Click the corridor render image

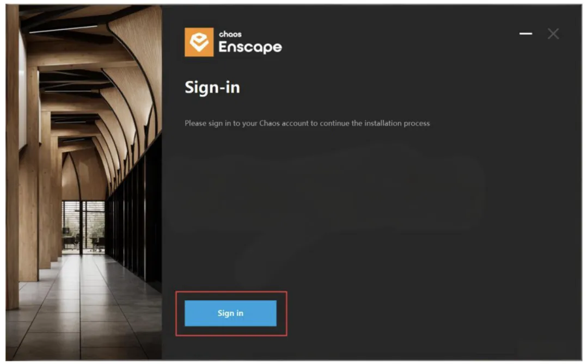click(84, 183)
